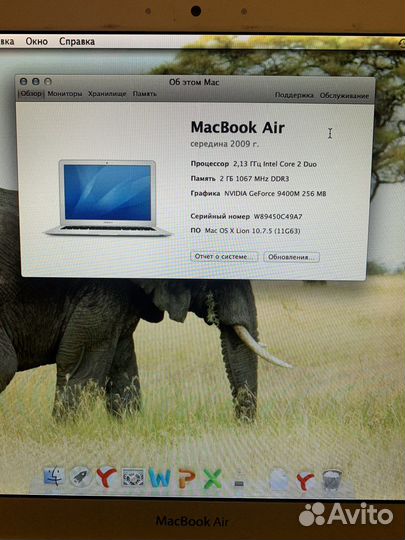Zoom the Об этом Mac window

click(x=48, y=82)
